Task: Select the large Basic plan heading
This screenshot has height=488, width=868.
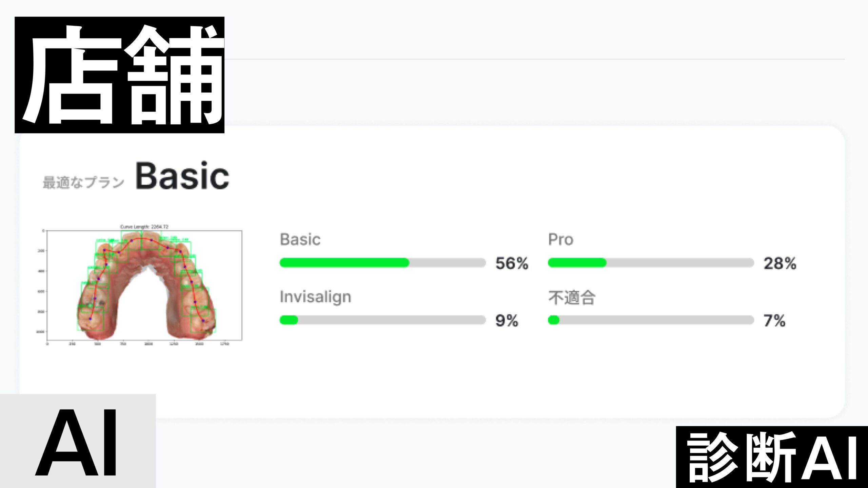Action: coord(182,176)
